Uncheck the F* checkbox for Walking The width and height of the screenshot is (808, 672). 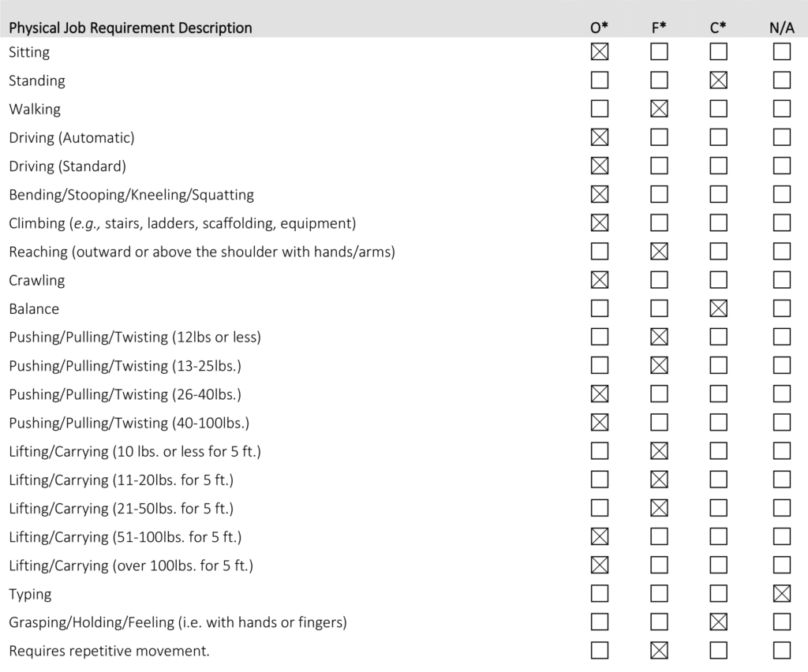point(659,109)
